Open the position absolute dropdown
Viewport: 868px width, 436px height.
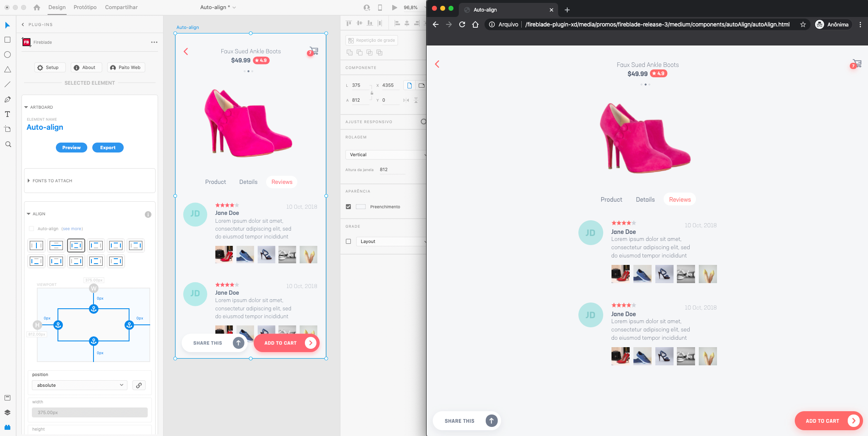(79, 385)
